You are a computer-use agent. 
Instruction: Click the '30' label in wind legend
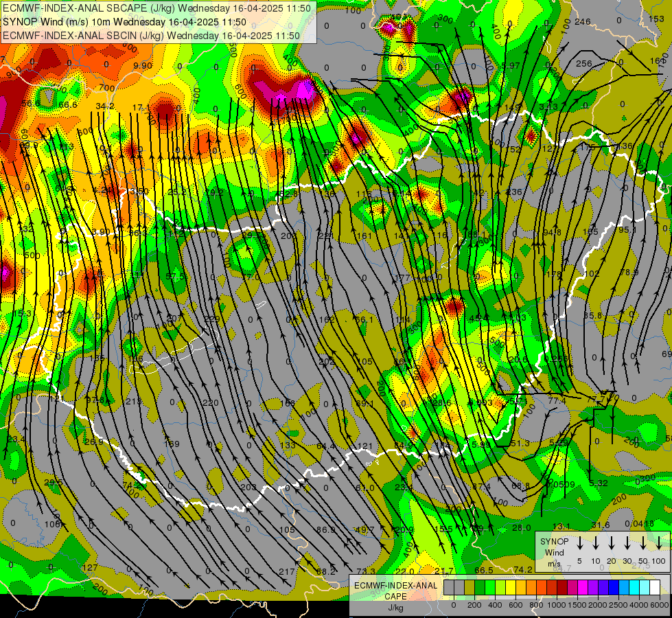[x=627, y=561]
